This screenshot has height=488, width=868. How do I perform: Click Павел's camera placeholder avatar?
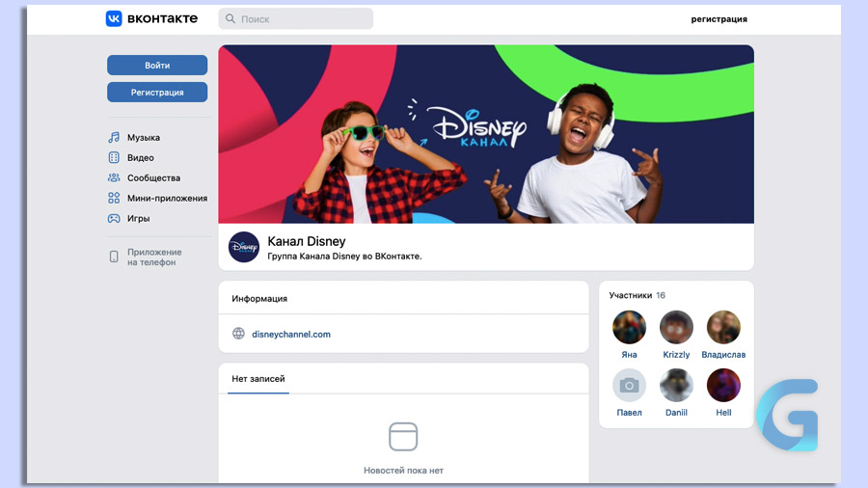click(629, 385)
